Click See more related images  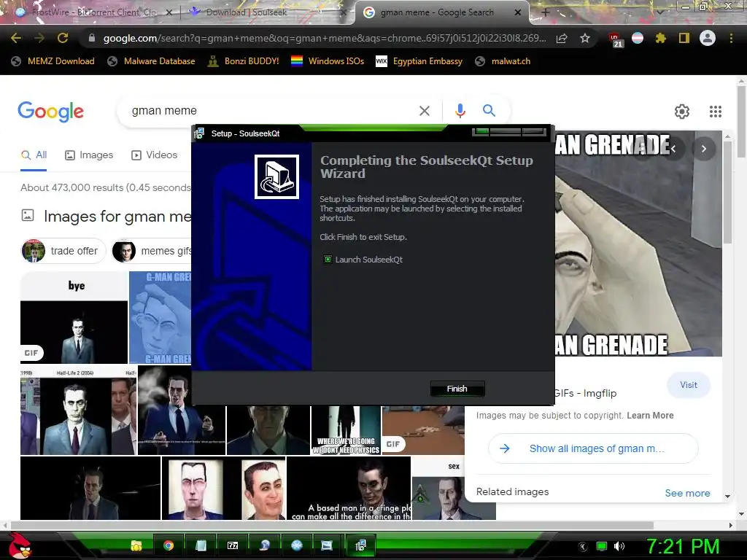pos(687,493)
